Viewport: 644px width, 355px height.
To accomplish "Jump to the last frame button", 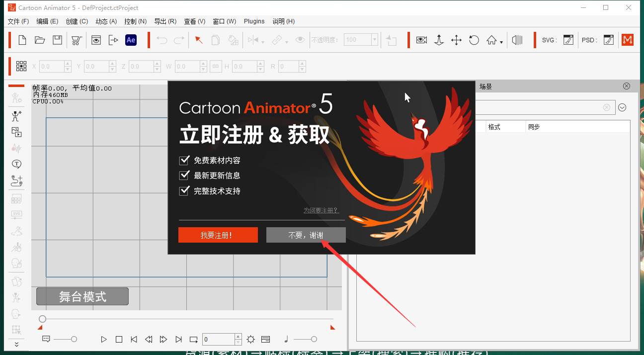I will pyautogui.click(x=178, y=340).
